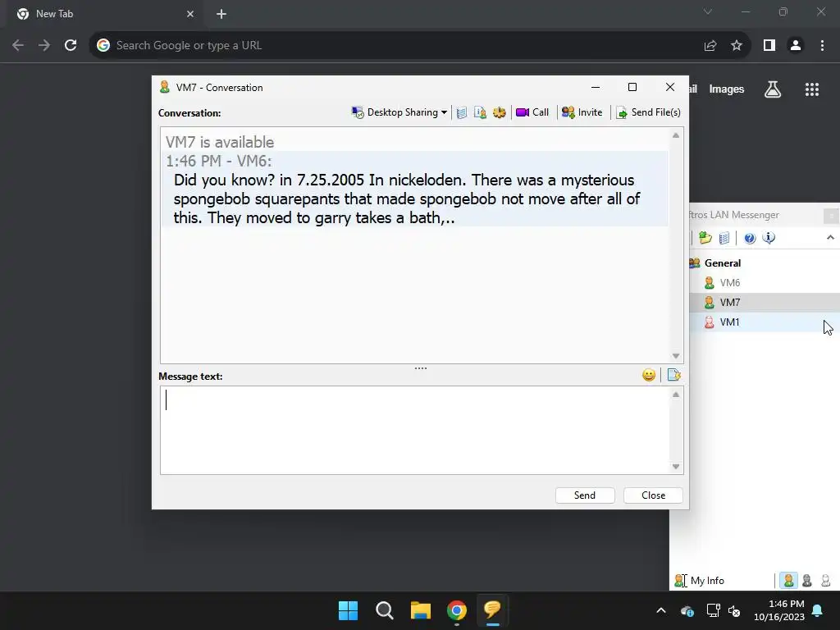Open message history notebook icon in conversation toolbar
The image size is (840, 630).
point(462,112)
